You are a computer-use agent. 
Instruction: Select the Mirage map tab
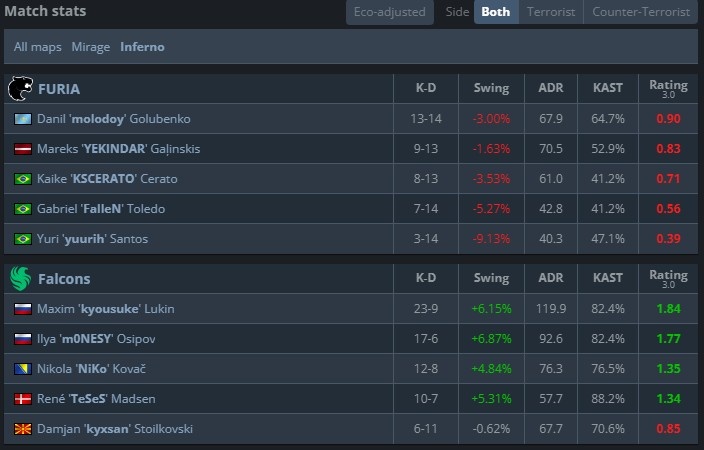click(x=91, y=47)
